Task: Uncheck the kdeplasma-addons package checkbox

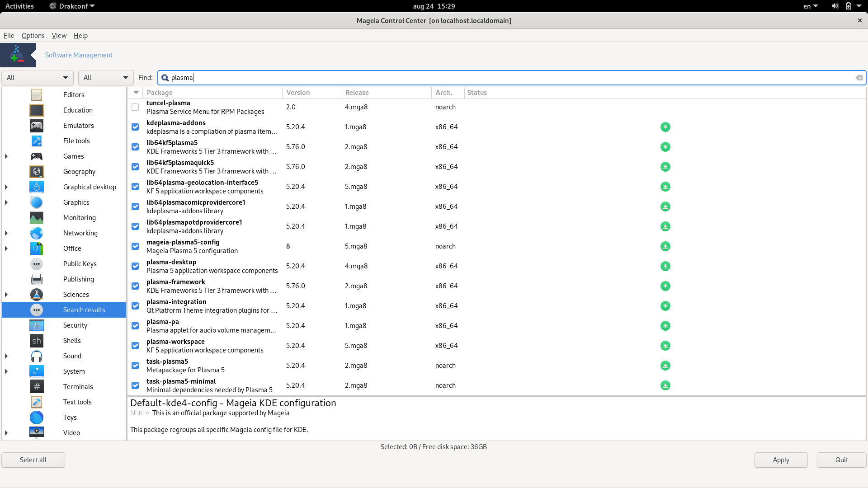Action: (135, 127)
